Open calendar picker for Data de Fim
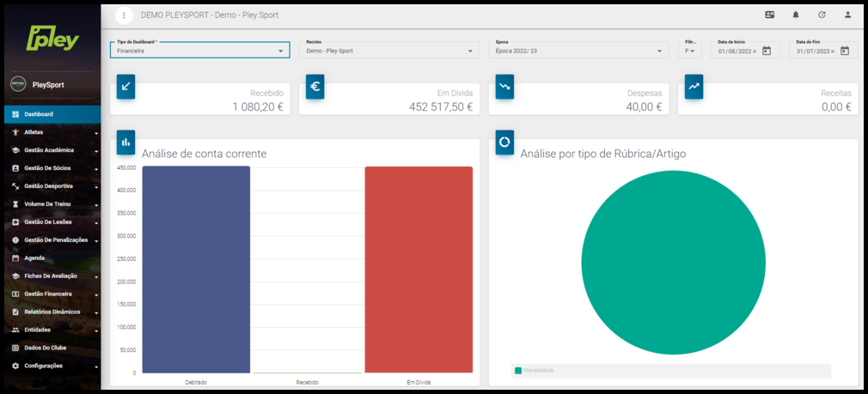868x394 pixels. [x=845, y=51]
